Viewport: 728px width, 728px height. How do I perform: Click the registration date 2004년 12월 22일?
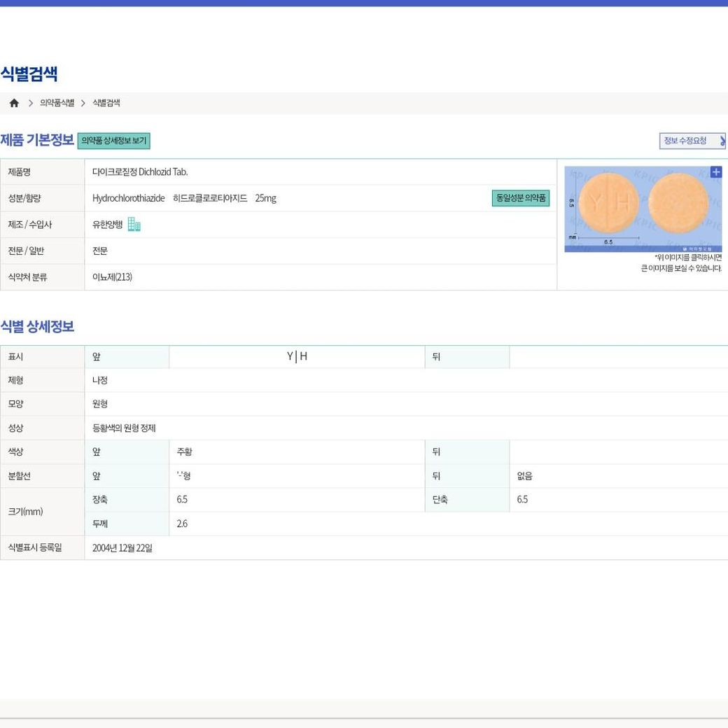[122, 548]
